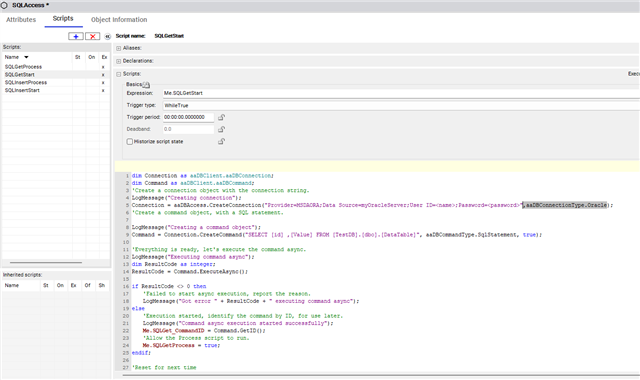Click the lock icon beside Deadband
Image resolution: width=640 pixels, height=380 pixels.
[221, 129]
